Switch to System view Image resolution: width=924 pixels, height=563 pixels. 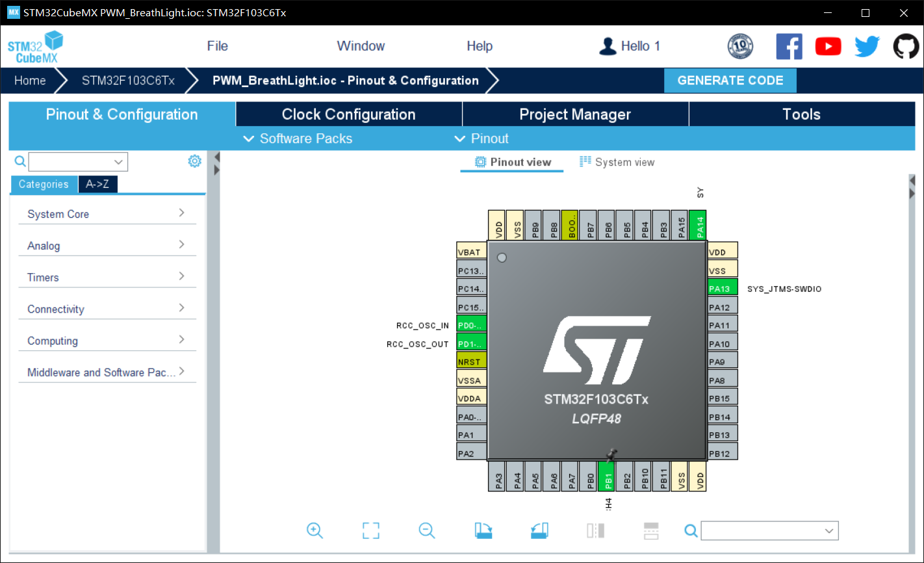tap(617, 163)
